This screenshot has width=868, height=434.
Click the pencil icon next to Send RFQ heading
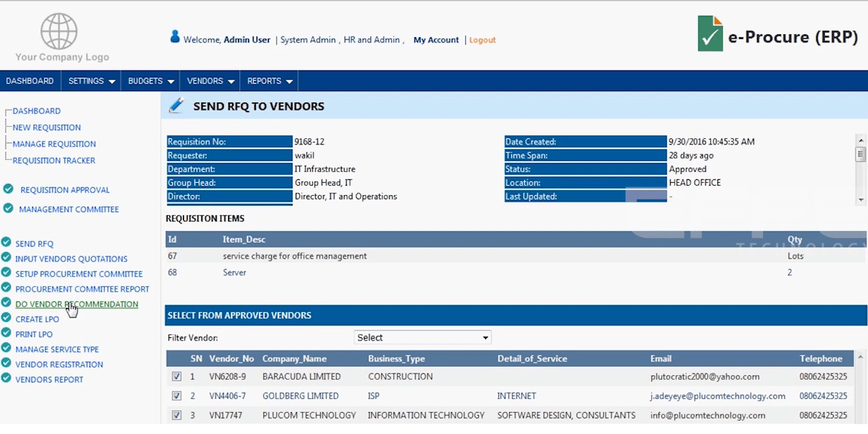[176, 106]
